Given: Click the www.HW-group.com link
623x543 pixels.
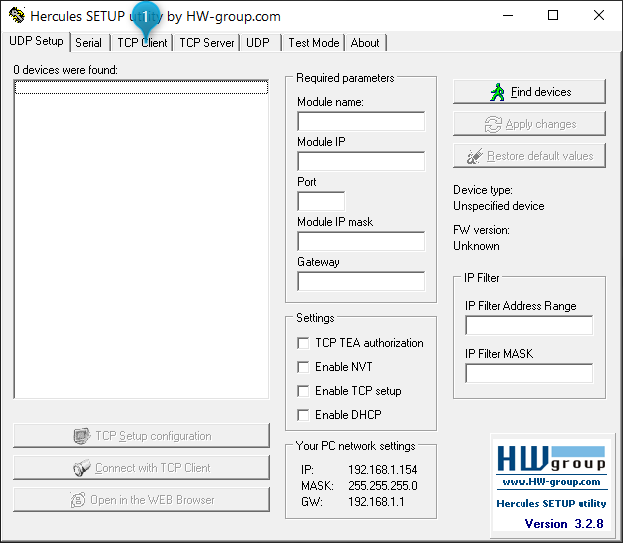Looking at the screenshot, I should coord(551,482).
